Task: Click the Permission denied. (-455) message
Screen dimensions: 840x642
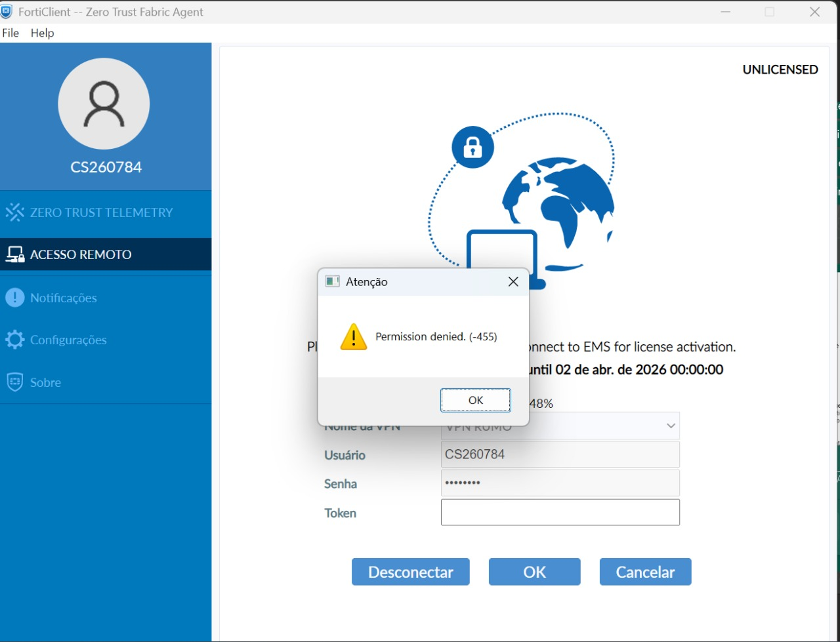Action: [x=436, y=336]
